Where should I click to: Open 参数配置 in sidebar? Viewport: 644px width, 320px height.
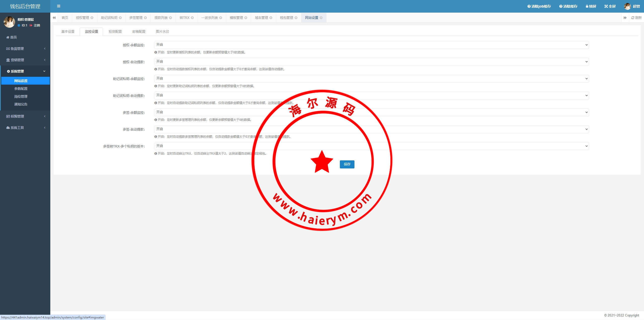pyautogui.click(x=21, y=89)
